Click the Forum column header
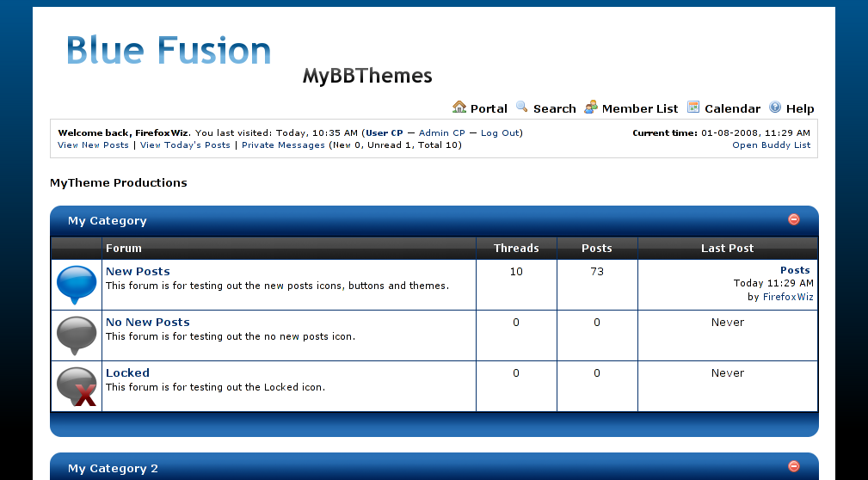 click(123, 248)
